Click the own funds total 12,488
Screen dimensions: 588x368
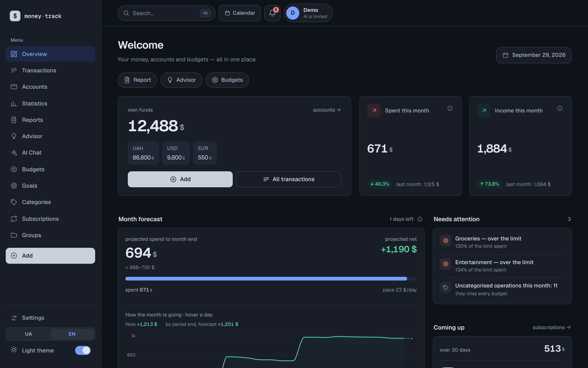pyautogui.click(x=156, y=126)
